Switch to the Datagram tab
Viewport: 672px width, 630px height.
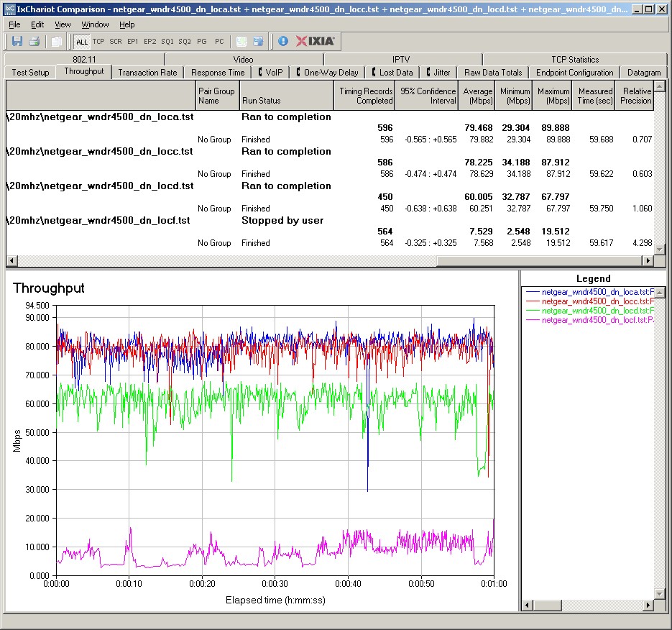[644, 73]
